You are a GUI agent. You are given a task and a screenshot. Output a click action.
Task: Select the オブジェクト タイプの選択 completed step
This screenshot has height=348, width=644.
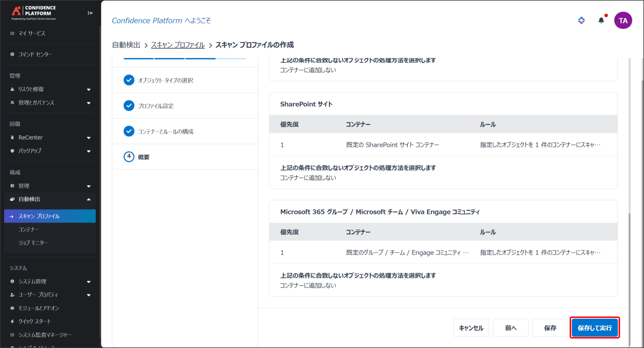[x=165, y=80]
